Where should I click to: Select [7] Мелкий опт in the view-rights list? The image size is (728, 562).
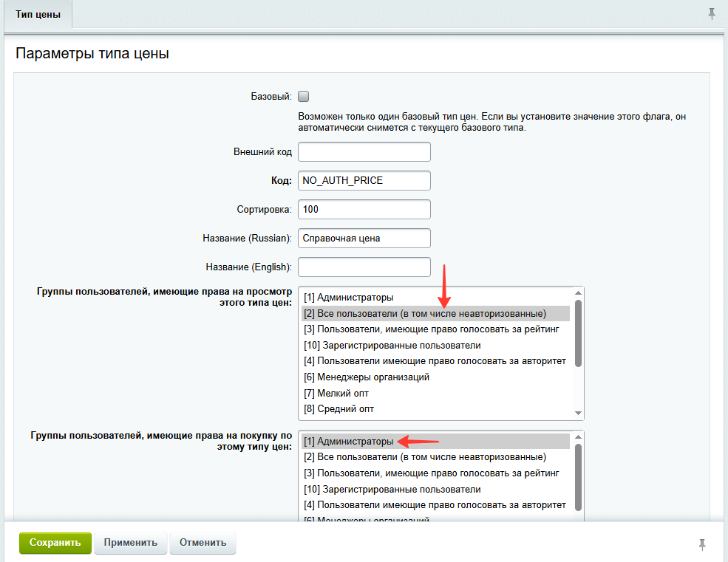(435, 394)
